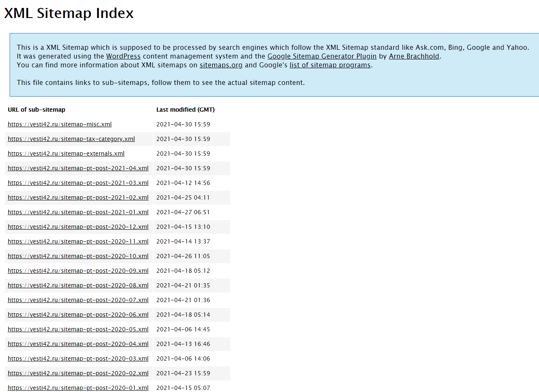Screen dimensions: 539x392
Task: Open the sitemap-pt-post-2020-06.xml link
Action: tap(78, 315)
